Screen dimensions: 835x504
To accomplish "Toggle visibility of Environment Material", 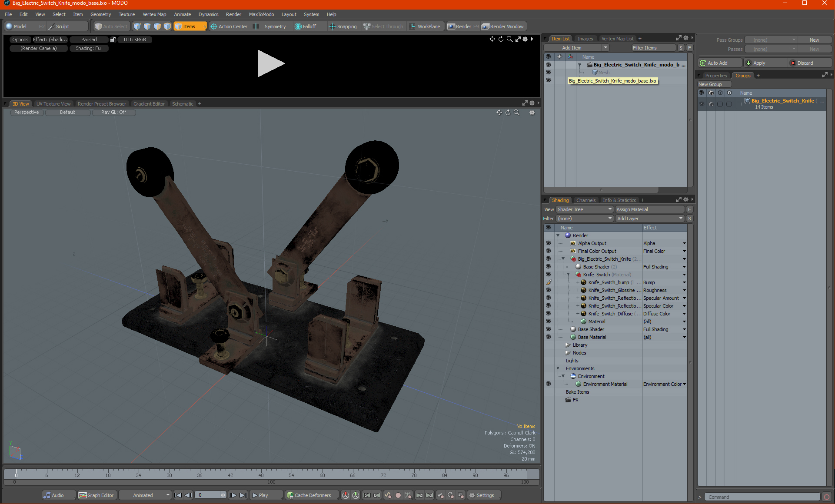I will 548,384.
